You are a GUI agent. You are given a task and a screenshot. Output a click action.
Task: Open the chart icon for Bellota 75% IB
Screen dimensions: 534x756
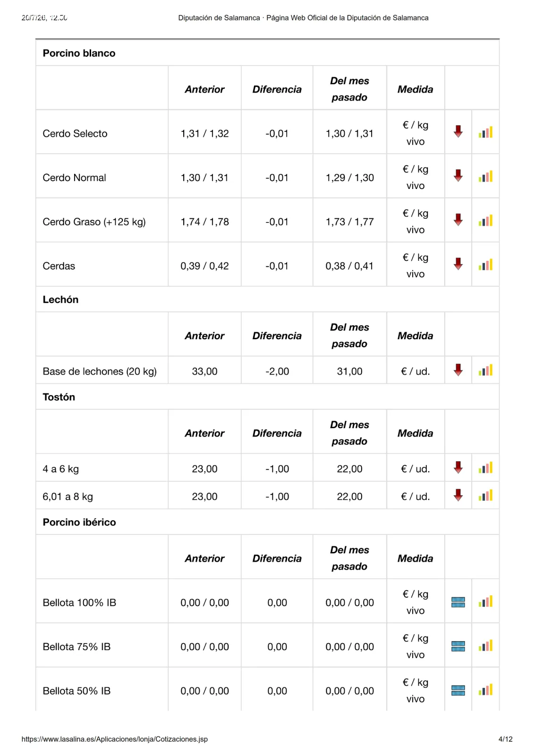[485, 645]
